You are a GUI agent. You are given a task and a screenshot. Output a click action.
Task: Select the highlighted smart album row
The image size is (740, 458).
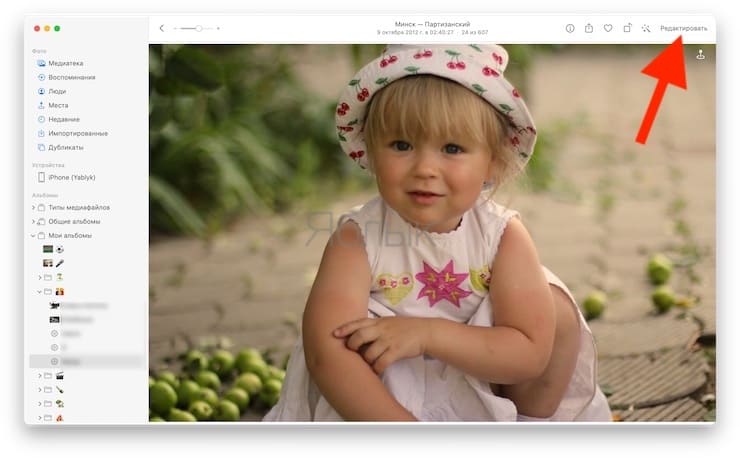[86, 361]
